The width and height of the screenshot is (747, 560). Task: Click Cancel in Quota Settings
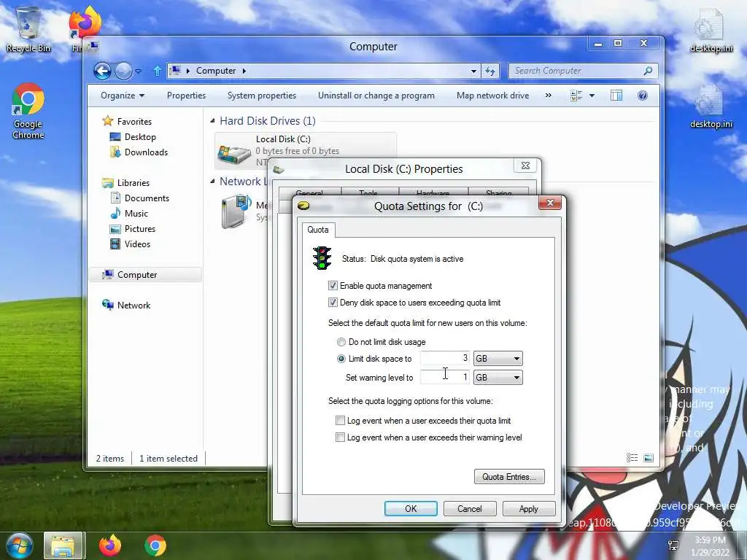click(470, 508)
